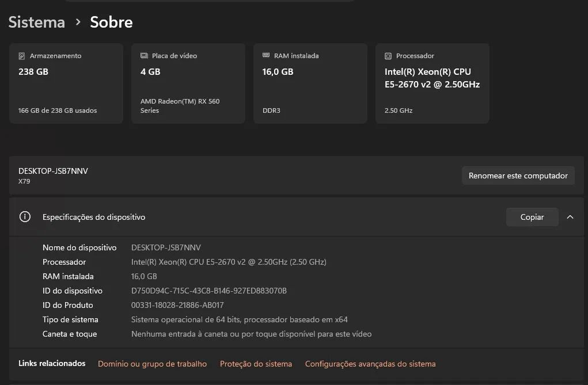The width and height of the screenshot is (588, 385).
Task: Select the 16,0 GB RAM instalada card
Action: pos(310,83)
